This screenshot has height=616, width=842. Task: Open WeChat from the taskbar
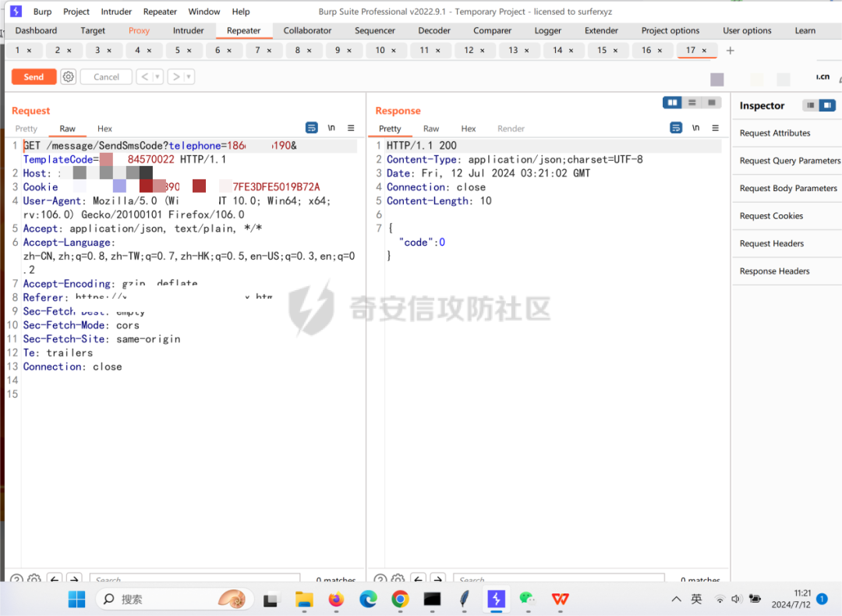(527, 599)
